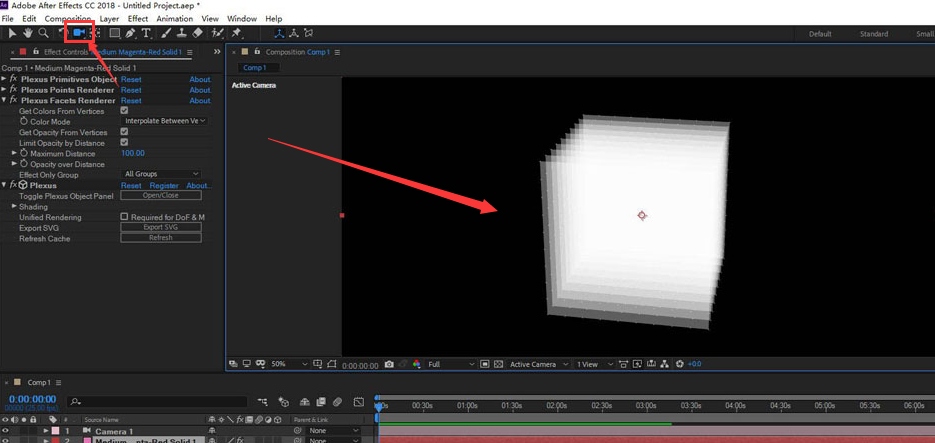Toggle Region of Interest icon

[x=485, y=364]
